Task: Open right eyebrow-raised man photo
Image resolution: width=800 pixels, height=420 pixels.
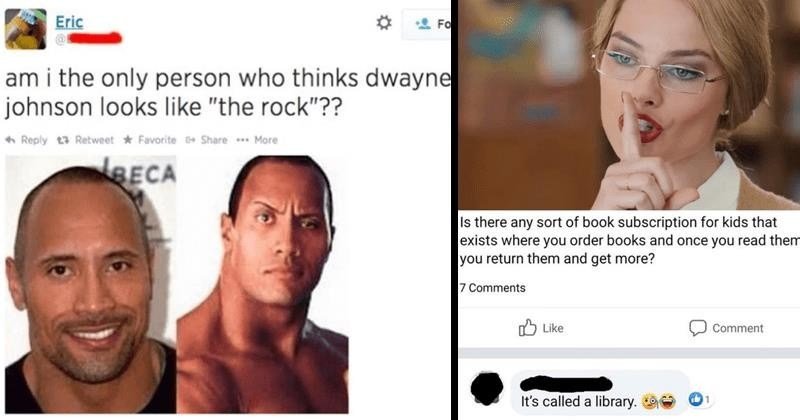Action: 263,285
